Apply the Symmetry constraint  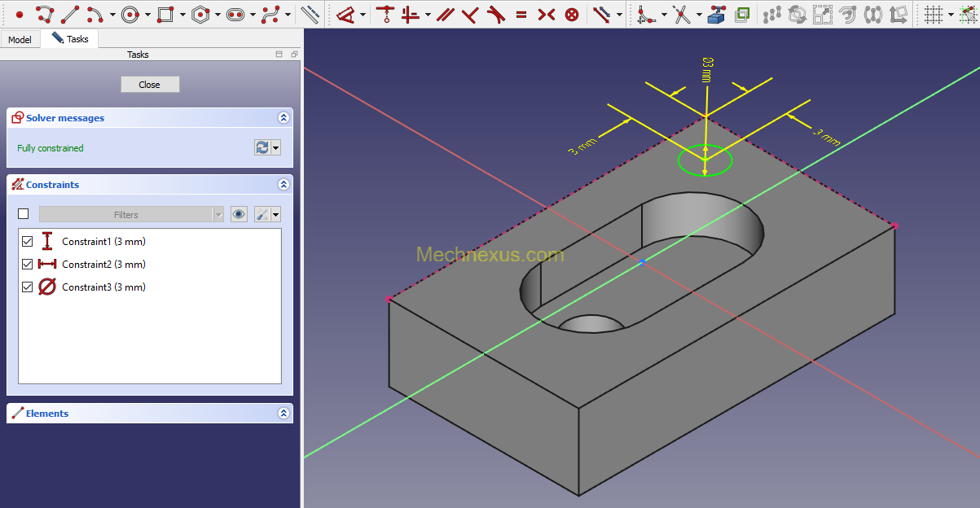pyautogui.click(x=547, y=14)
